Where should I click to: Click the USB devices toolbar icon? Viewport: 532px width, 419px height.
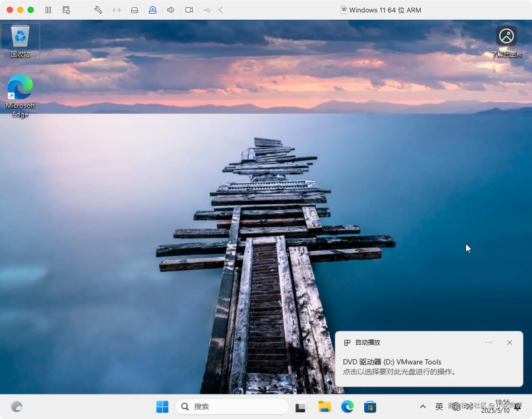click(207, 10)
